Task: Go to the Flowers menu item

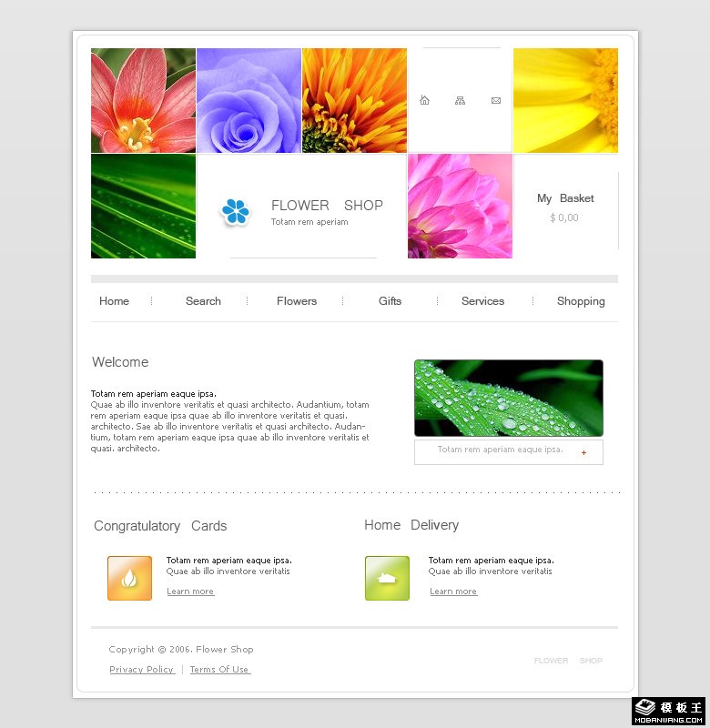Action: (297, 301)
